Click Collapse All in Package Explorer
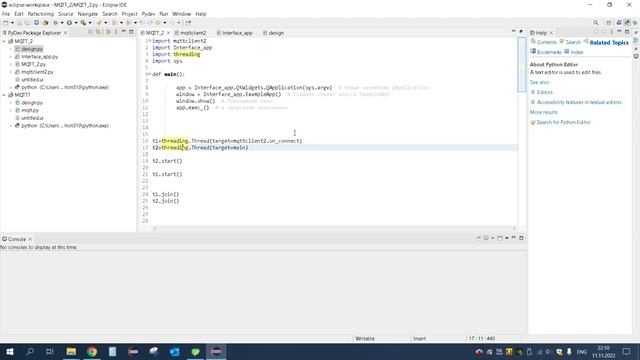This screenshot has width=640, height=360. point(90,32)
